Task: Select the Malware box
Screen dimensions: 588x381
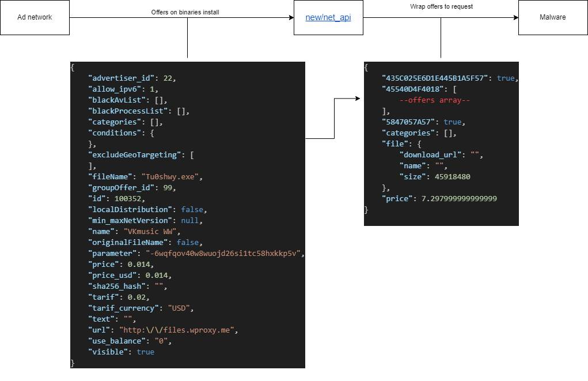Action: point(552,17)
